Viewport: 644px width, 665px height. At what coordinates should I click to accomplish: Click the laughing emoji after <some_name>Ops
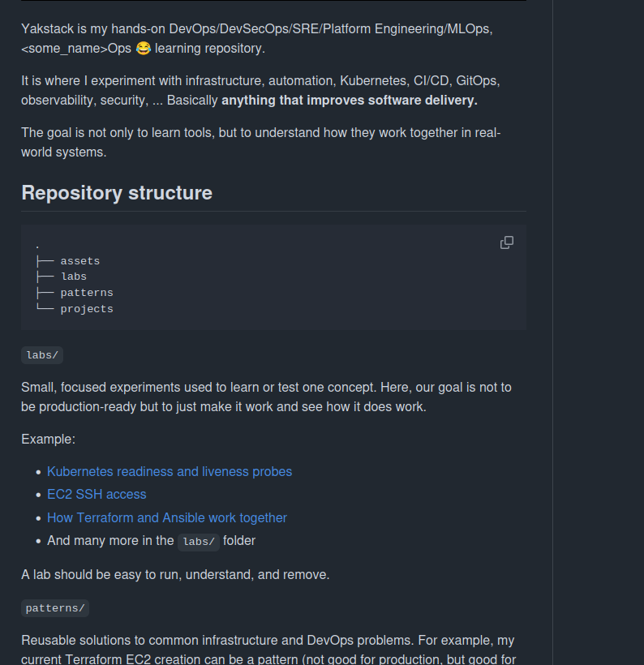coord(144,49)
